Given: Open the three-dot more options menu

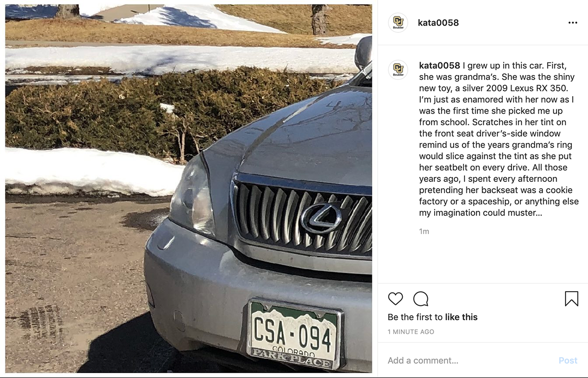Looking at the screenshot, I should tap(573, 23).
